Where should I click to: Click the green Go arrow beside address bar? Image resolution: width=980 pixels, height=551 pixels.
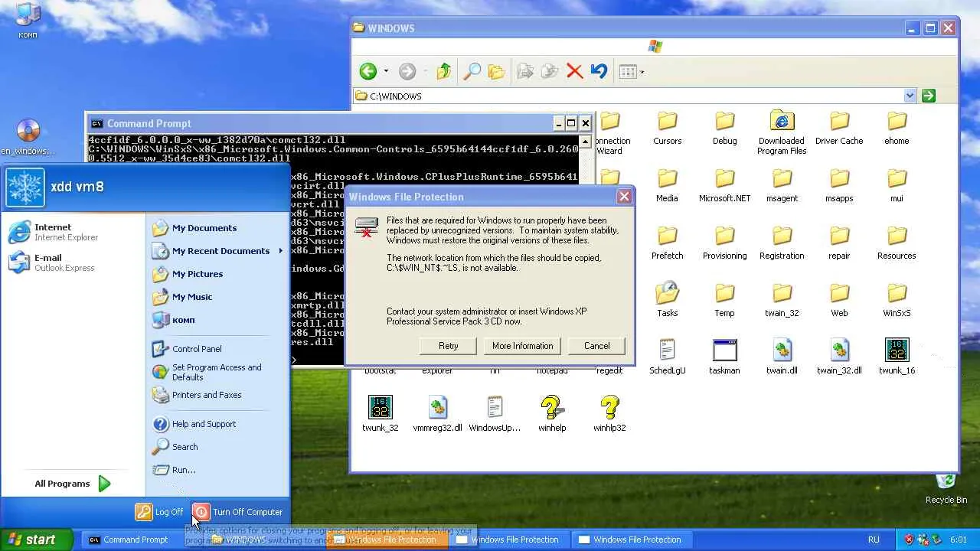[x=929, y=96]
